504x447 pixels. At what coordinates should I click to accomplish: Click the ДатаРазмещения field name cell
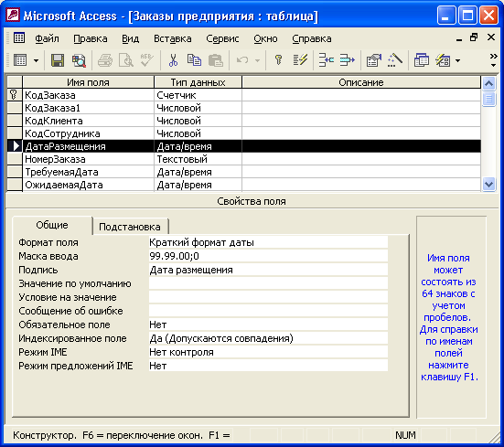pos(89,146)
